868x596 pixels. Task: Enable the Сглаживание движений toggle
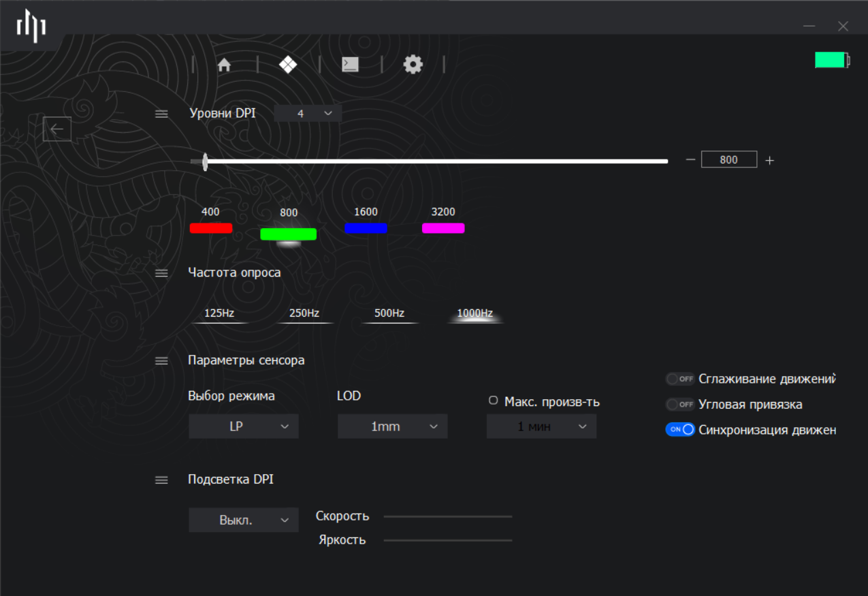pos(680,379)
